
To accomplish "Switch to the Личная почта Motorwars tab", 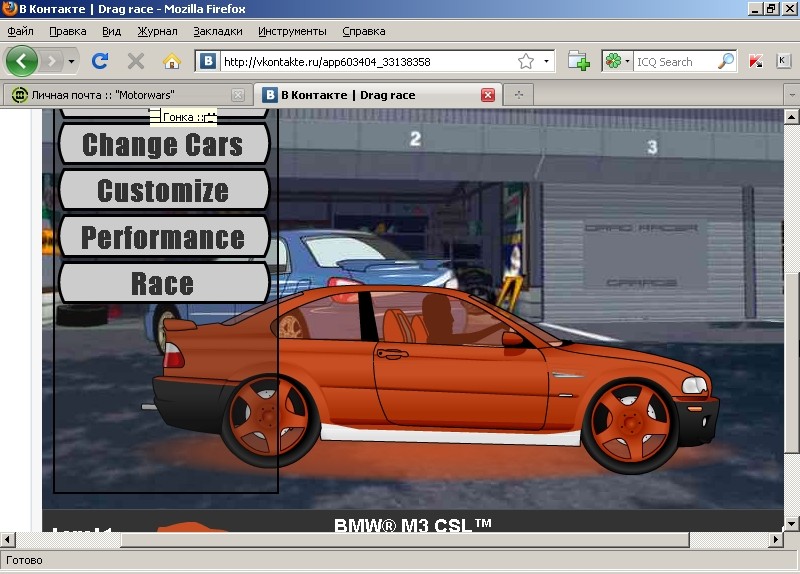I will pyautogui.click(x=128, y=95).
